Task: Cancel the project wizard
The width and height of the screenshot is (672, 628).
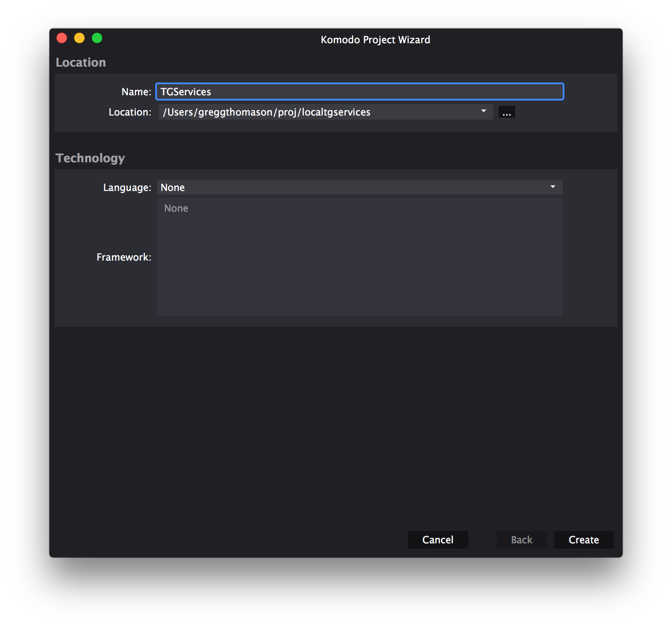Action: 438,540
